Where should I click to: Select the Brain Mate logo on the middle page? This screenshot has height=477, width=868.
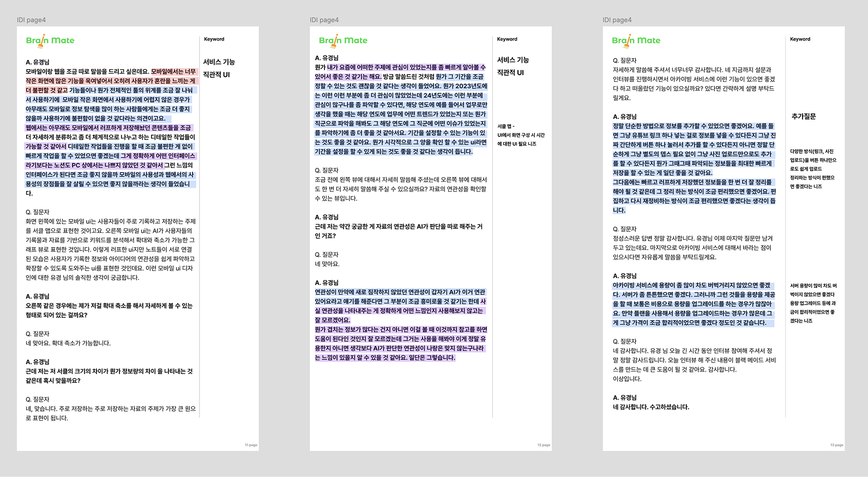[343, 40]
